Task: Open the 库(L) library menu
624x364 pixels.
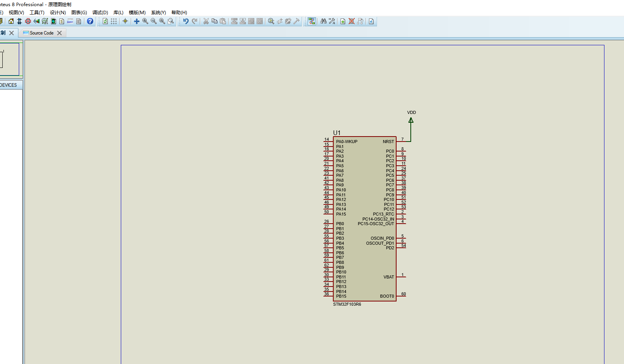Action: [118, 12]
